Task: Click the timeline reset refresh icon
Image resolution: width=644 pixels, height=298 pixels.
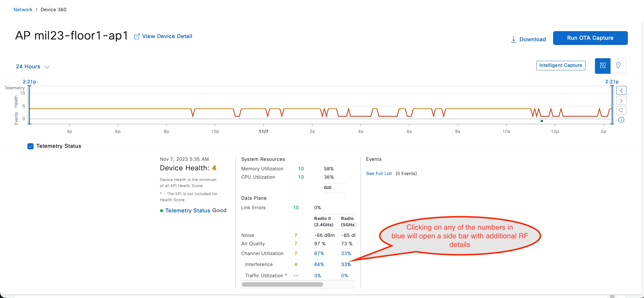Action: tap(621, 110)
